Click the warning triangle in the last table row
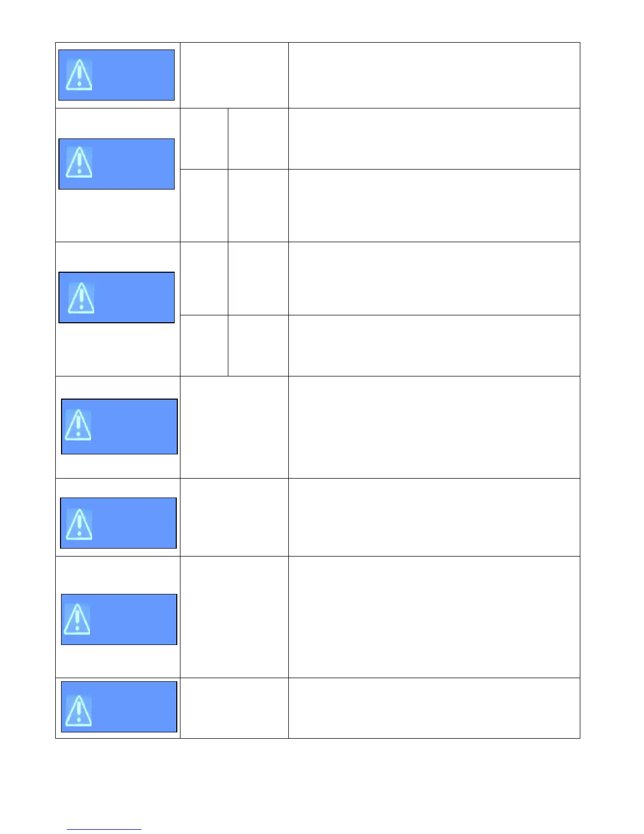The width and height of the screenshot is (644, 834). point(78,710)
